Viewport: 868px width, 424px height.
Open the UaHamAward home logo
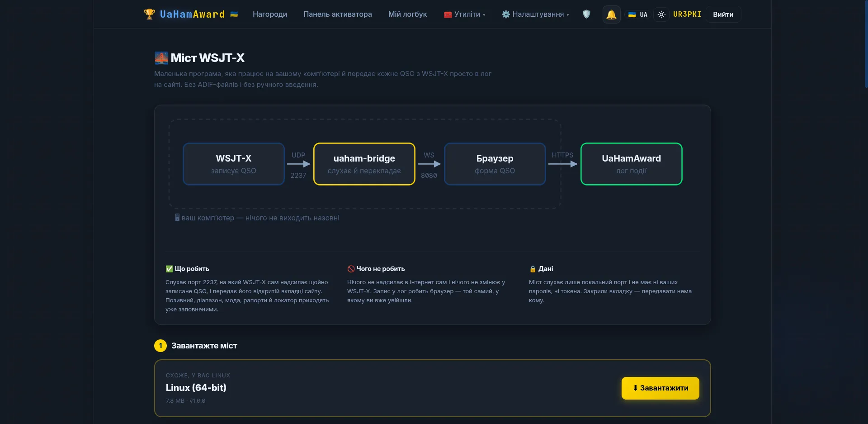[x=191, y=14]
